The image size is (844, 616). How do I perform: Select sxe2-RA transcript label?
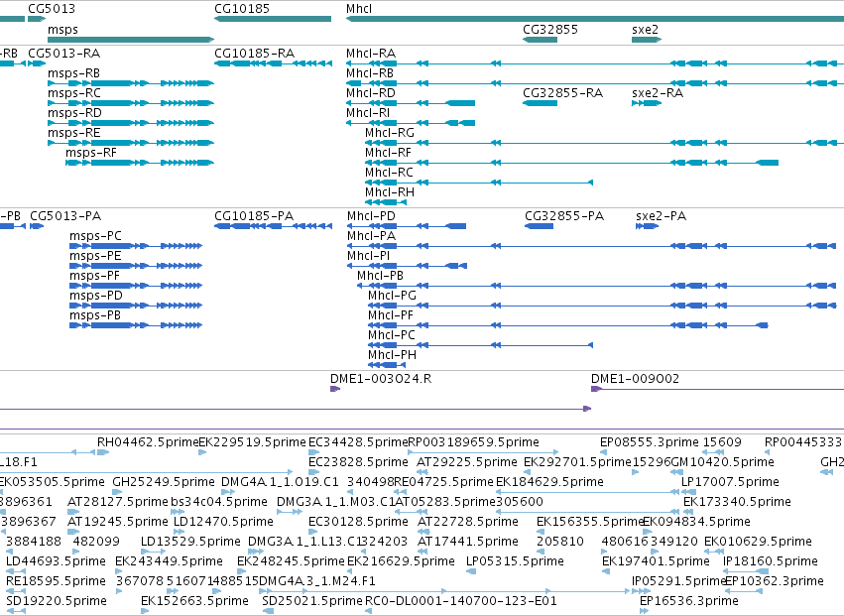coord(658,93)
